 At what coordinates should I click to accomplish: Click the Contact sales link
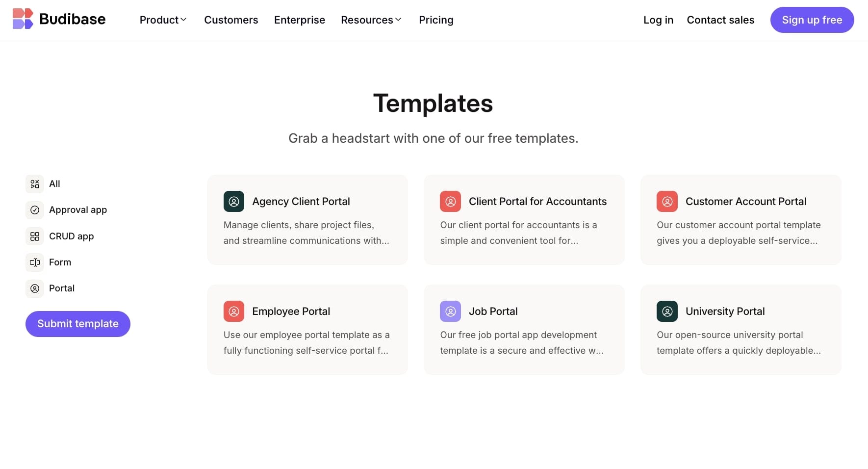720,20
